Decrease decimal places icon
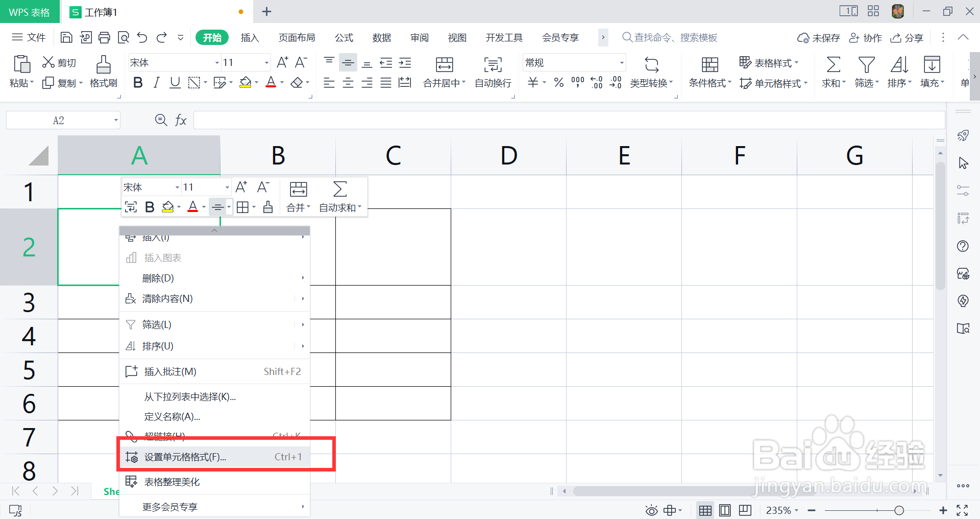 click(616, 82)
